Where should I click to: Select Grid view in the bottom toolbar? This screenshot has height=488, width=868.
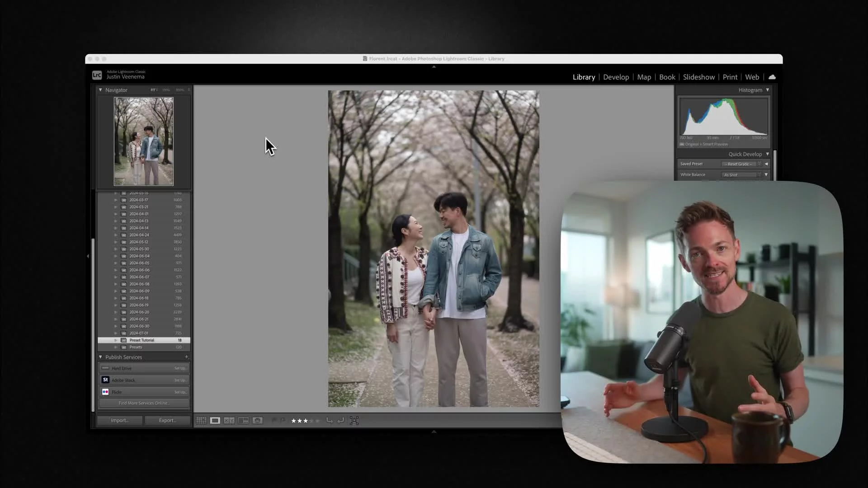pos(201,420)
